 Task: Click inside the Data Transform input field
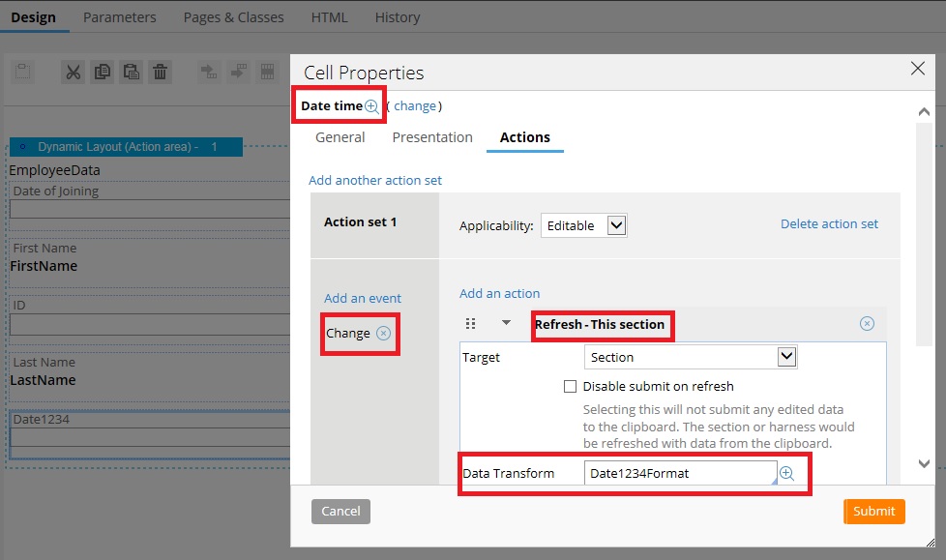click(x=677, y=473)
